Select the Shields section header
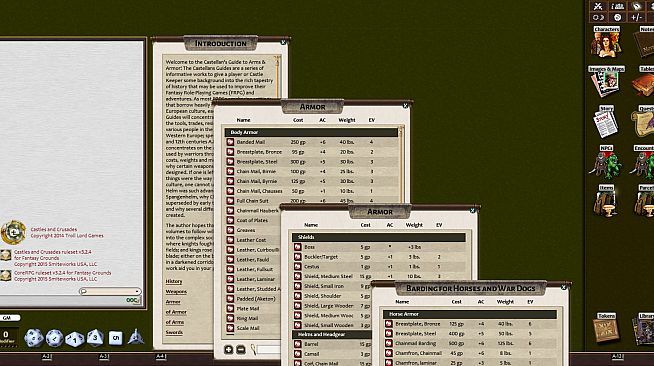The height and width of the screenshot is (366, 654). (379, 237)
